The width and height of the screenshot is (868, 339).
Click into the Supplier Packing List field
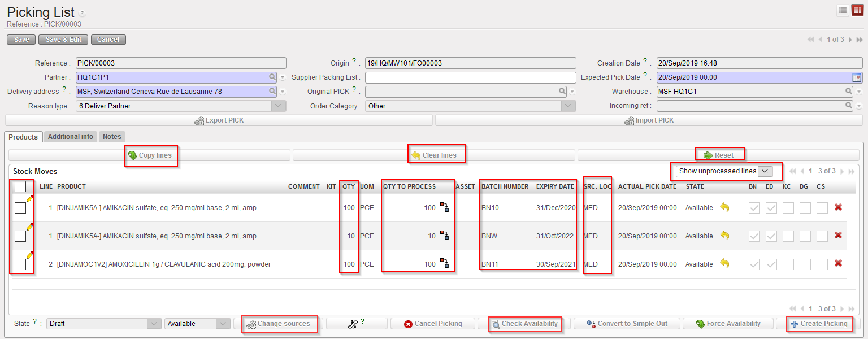(x=470, y=77)
